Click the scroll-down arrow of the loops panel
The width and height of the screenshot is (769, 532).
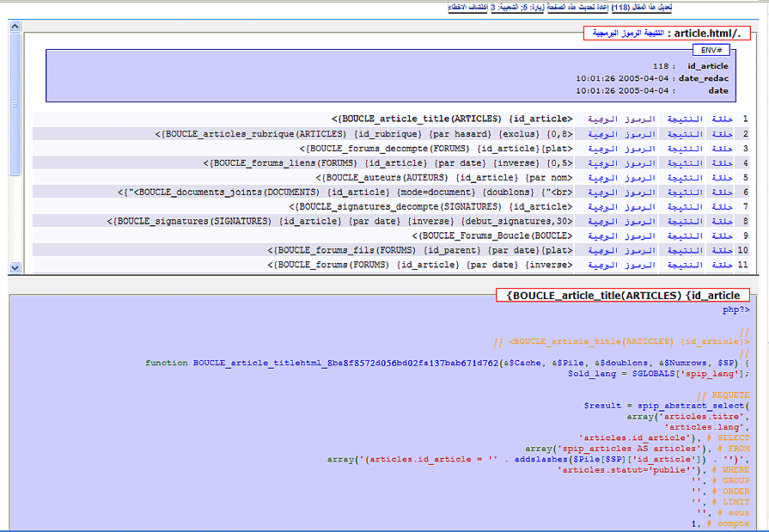click(x=15, y=267)
